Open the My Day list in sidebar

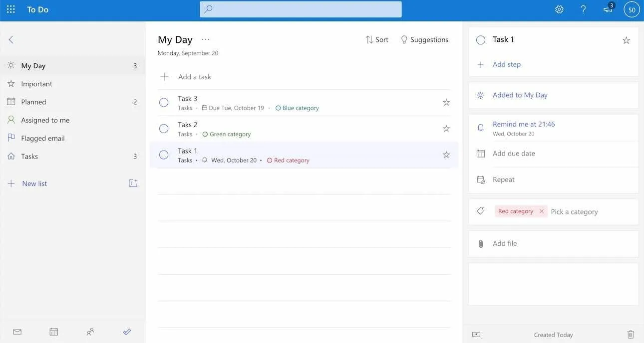(73, 65)
